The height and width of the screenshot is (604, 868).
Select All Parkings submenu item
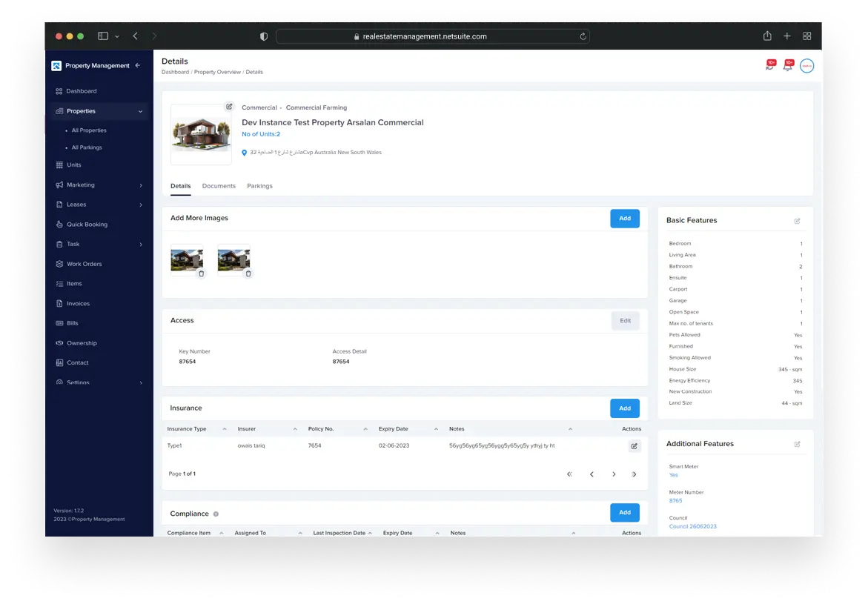pyautogui.click(x=87, y=147)
